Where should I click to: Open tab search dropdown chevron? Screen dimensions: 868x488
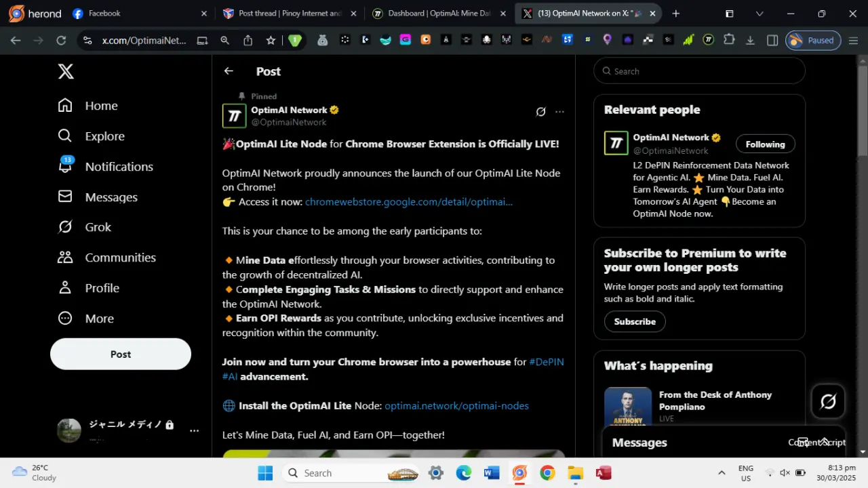(x=759, y=14)
